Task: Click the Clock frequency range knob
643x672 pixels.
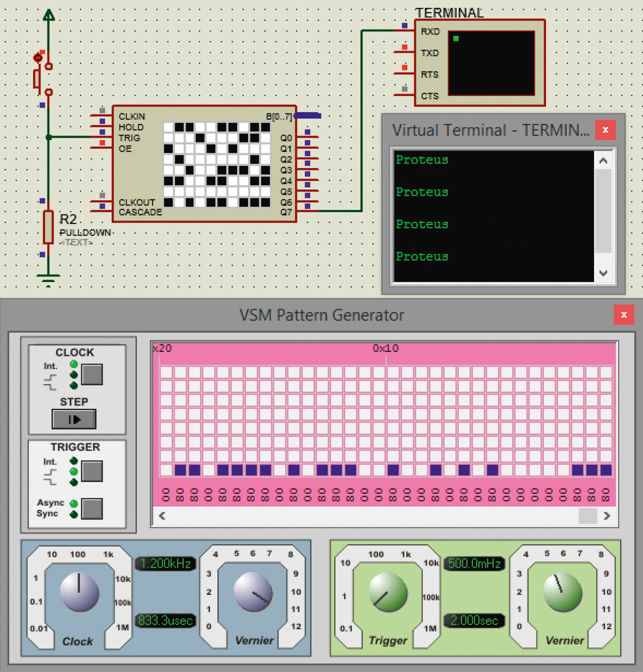Action: (x=80, y=592)
